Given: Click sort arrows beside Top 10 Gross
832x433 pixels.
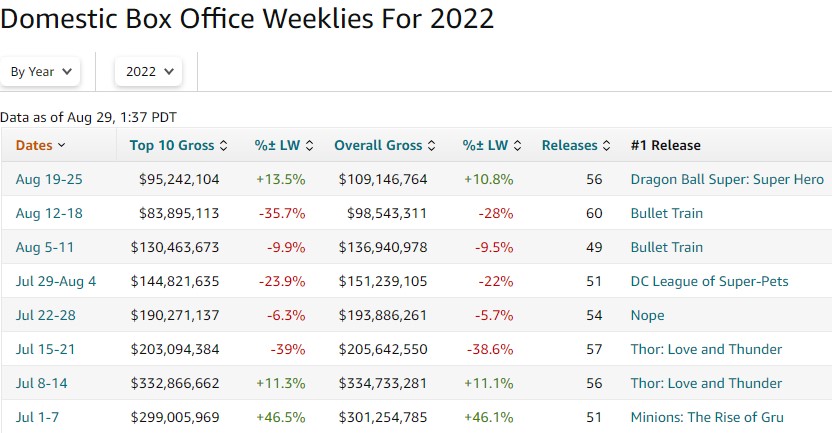Looking at the screenshot, I should tap(224, 145).
